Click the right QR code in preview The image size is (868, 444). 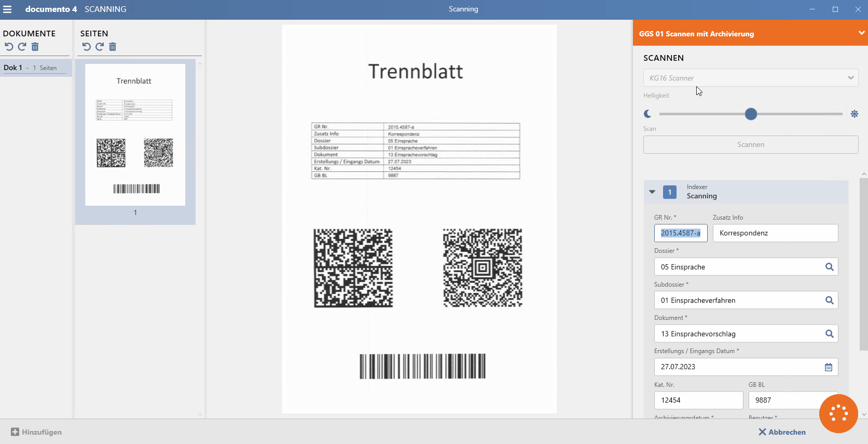pos(483,268)
